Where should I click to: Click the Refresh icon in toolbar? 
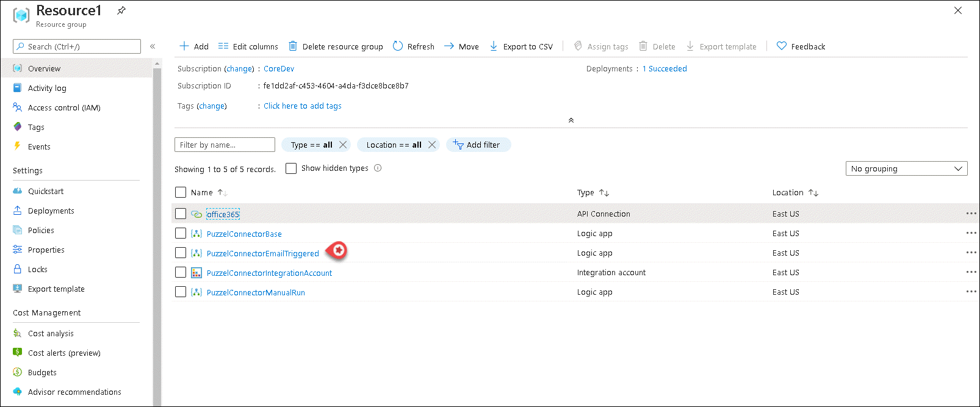click(x=398, y=46)
